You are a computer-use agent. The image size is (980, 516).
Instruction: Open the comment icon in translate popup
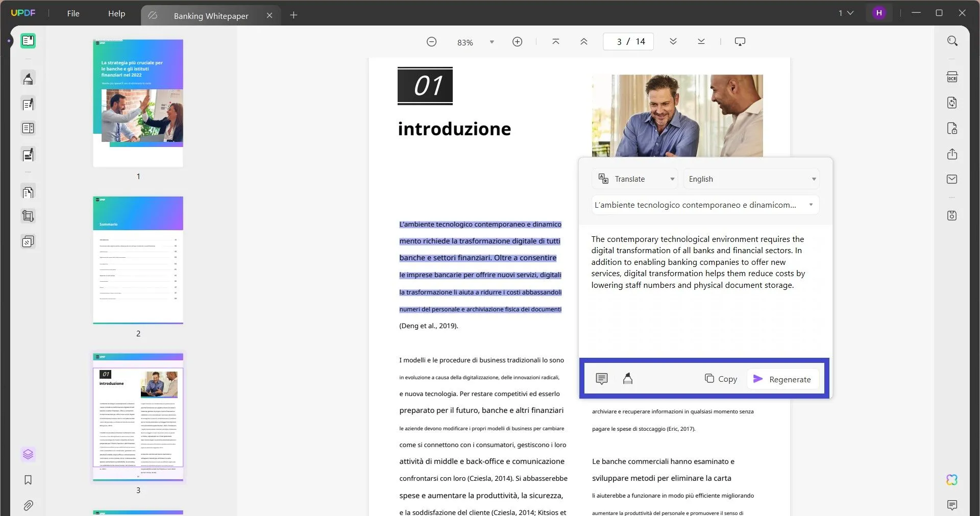[x=602, y=378]
